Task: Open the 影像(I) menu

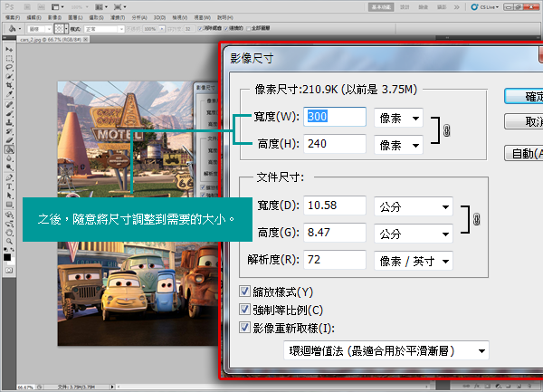Action: click(x=54, y=17)
